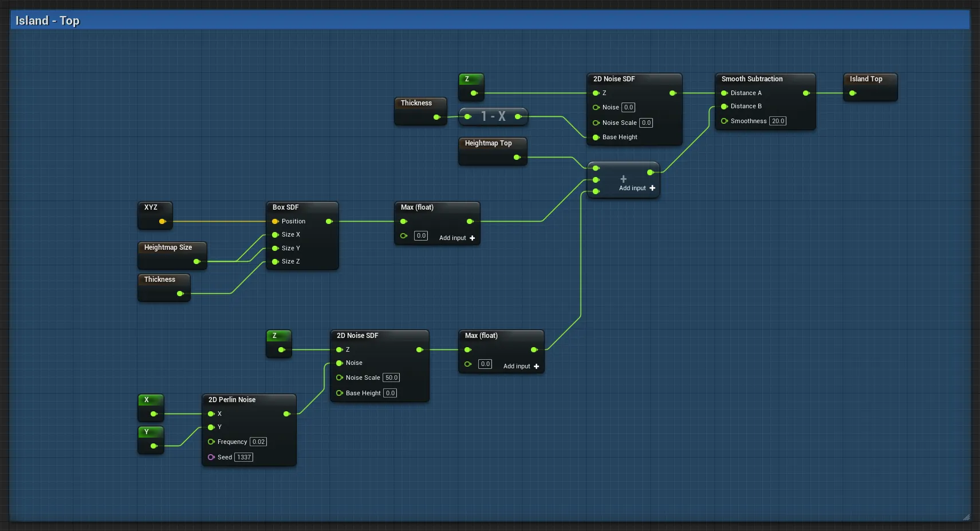Click the Heightmap Size node output pin
Image resolution: width=980 pixels, height=531 pixels.
pos(196,261)
